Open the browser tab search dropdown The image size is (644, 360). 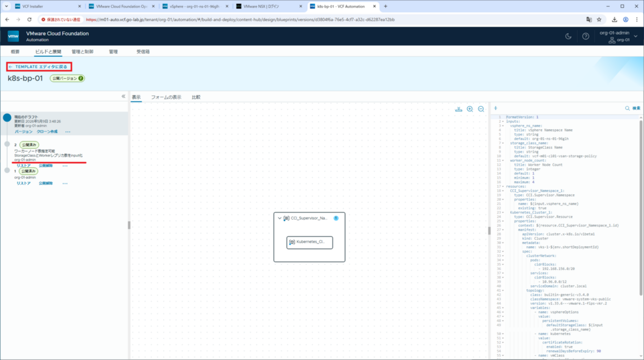tap(6, 6)
